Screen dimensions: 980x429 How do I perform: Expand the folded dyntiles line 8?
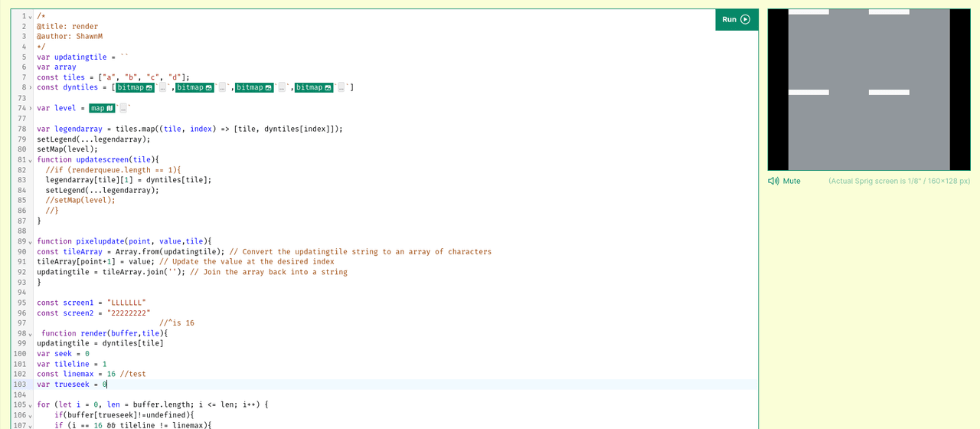tap(30, 88)
